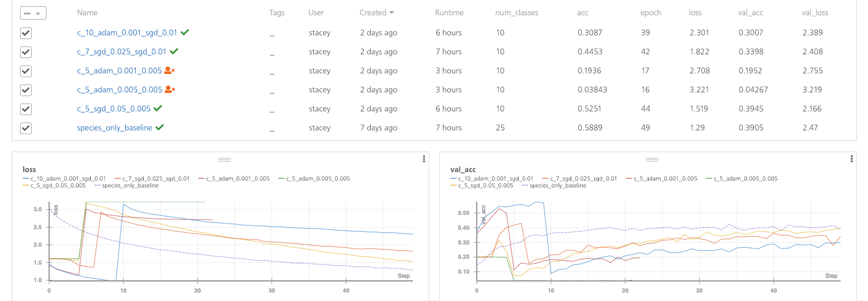Screen dimensions: 868x301
Task: Click crashed status icon beside c_5_adam_0.001_0.005
Action: [x=169, y=70]
